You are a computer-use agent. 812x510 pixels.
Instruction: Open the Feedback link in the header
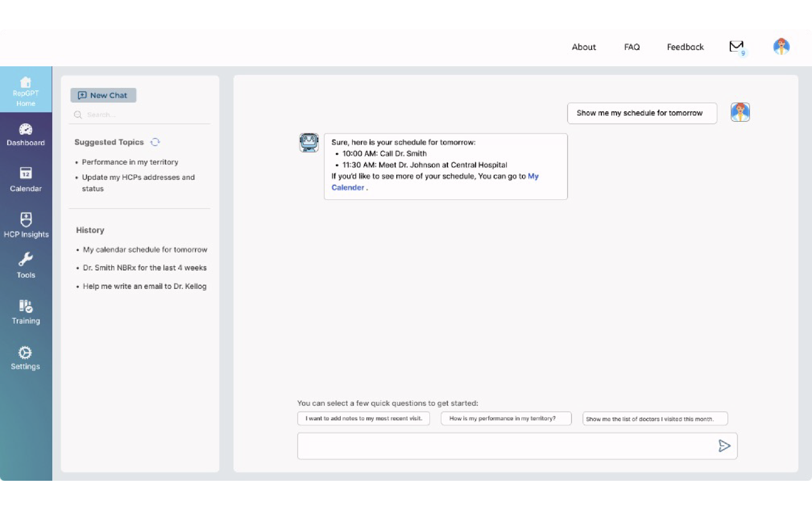coord(685,47)
